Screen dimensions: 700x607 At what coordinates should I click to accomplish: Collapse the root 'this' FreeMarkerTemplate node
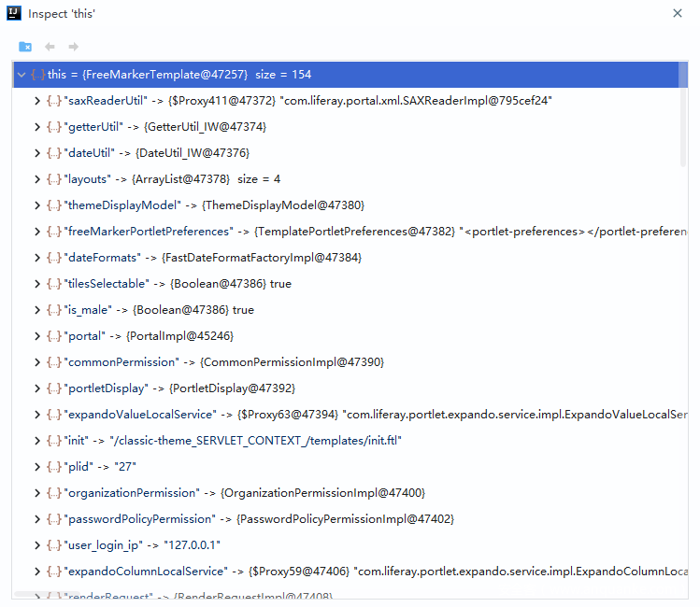(22, 75)
